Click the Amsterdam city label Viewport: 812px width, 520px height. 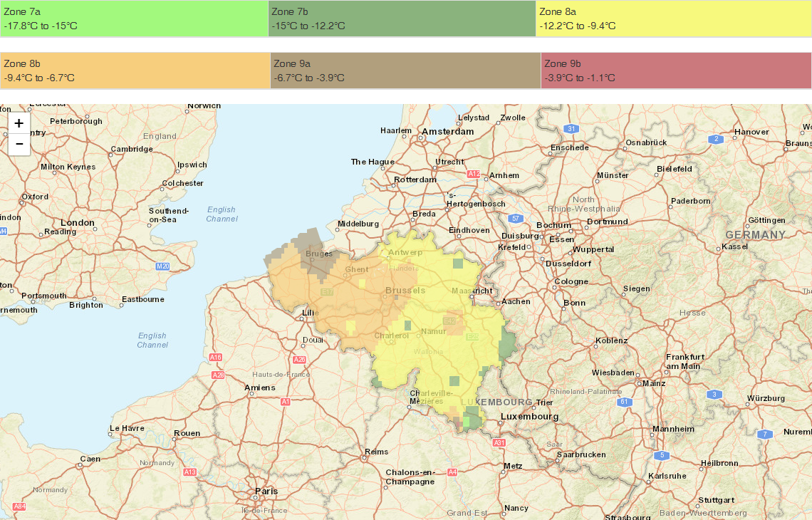tap(448, 132)
